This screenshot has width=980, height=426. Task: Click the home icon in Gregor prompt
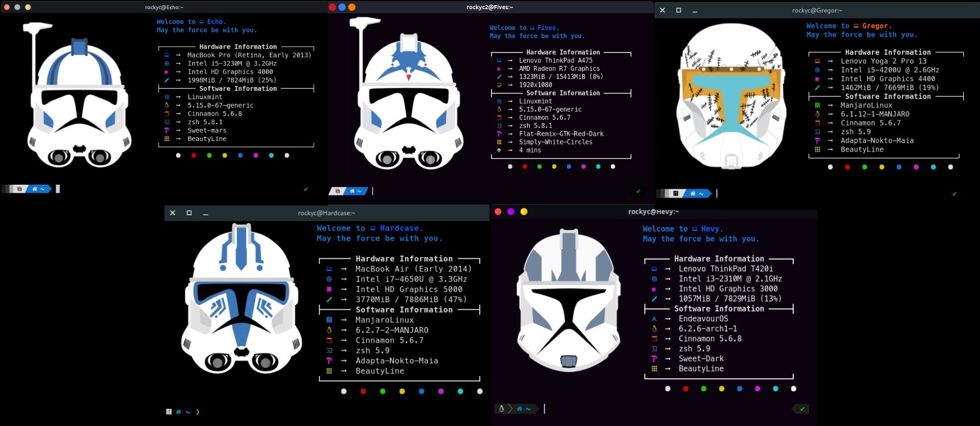[693, 193]
